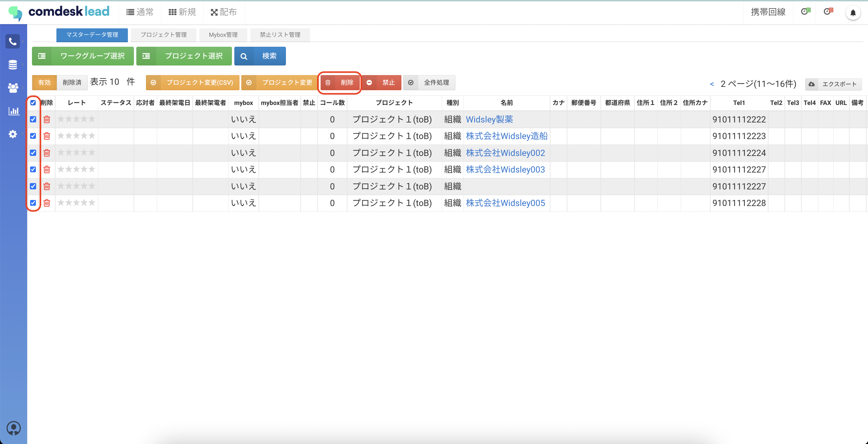Click trash icon for 株式会社Widsley005 row
This screenshot has height=444, width=868.
point(47,203)
